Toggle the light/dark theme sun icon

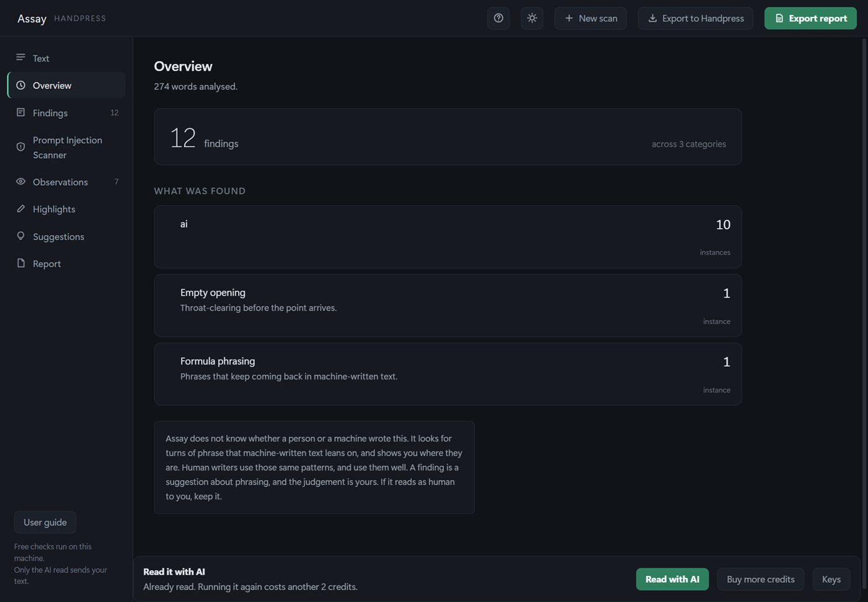pyautogui.click(x=532, y=19)
